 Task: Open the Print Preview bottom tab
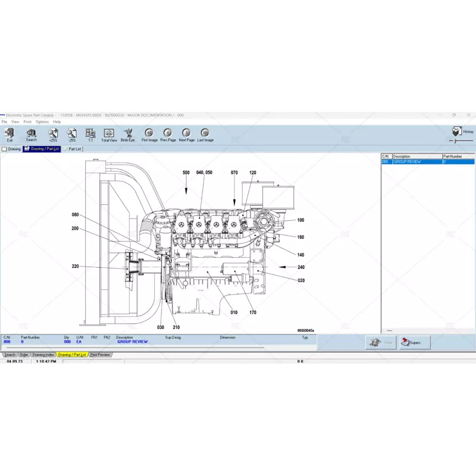pos(100,355)
